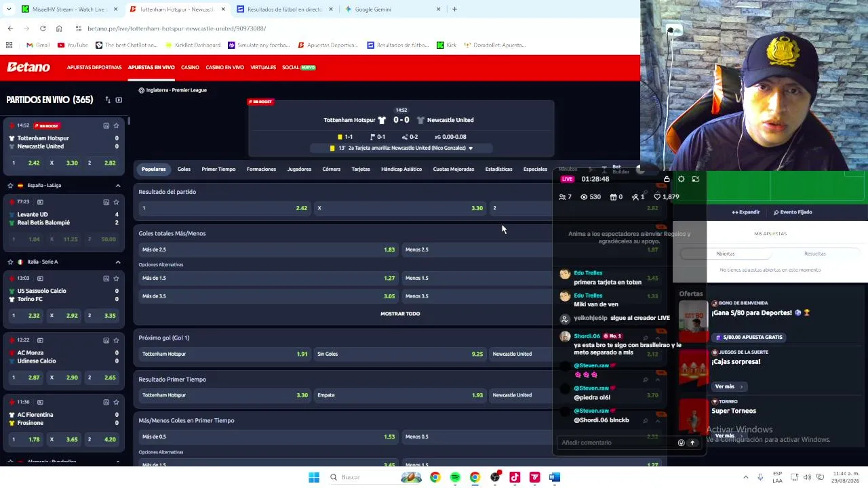This screenshot has height=488, width=868.
Task: Pick Más de 1.5 goals at 1.27
Action: pos(269,278)
